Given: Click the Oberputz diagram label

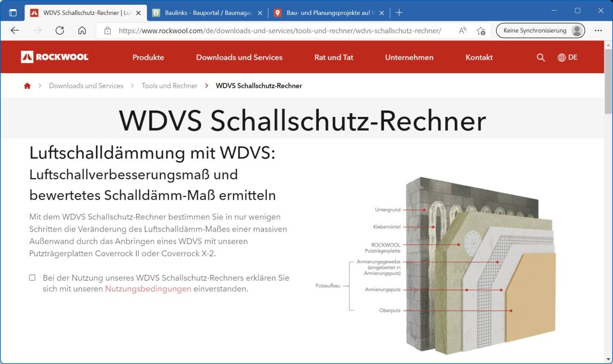Looking at the screenshot, I should 390,311.
